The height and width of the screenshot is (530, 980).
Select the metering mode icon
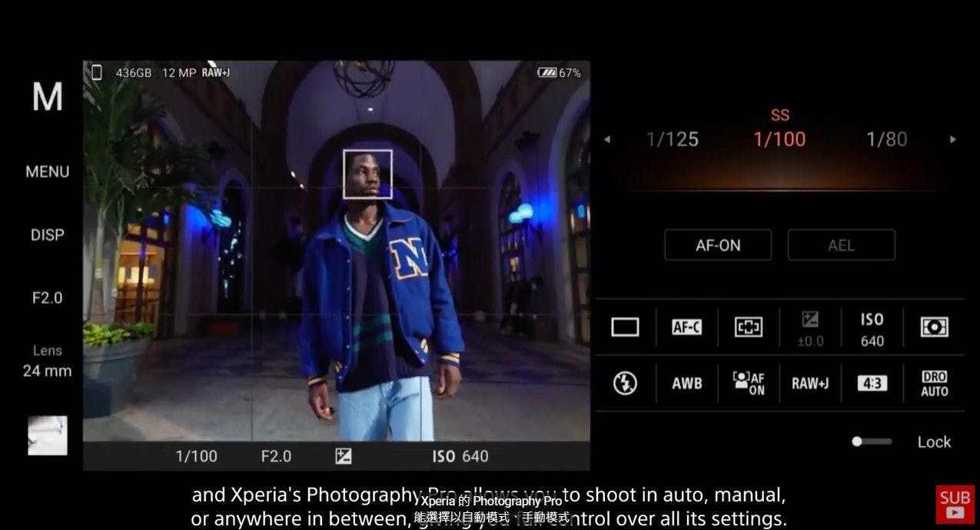934,327
